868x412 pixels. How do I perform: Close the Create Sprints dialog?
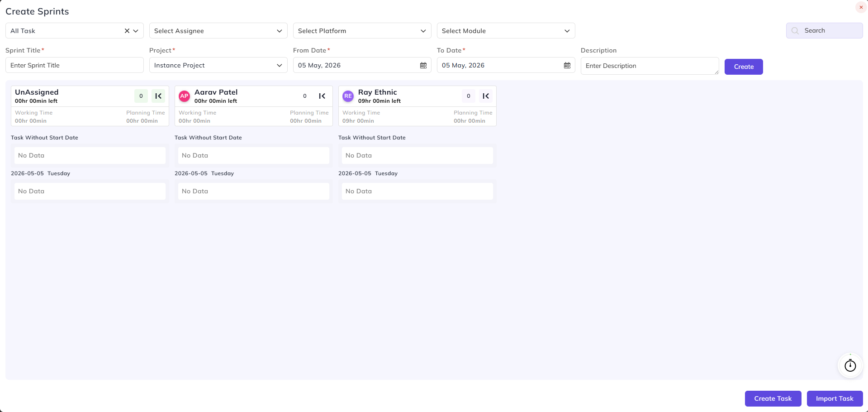[x=861, y=7]
